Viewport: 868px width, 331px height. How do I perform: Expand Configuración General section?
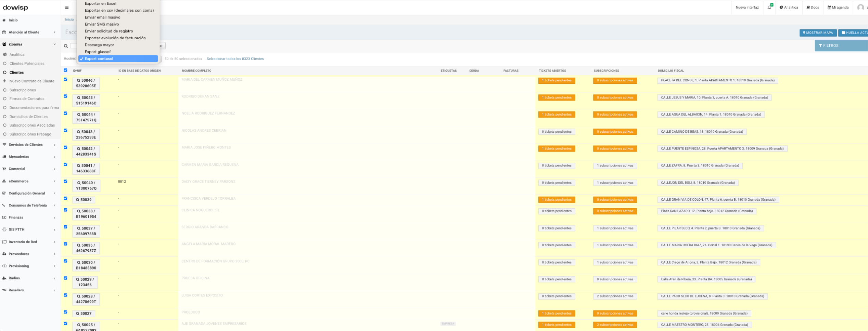[x=29, y=193]
